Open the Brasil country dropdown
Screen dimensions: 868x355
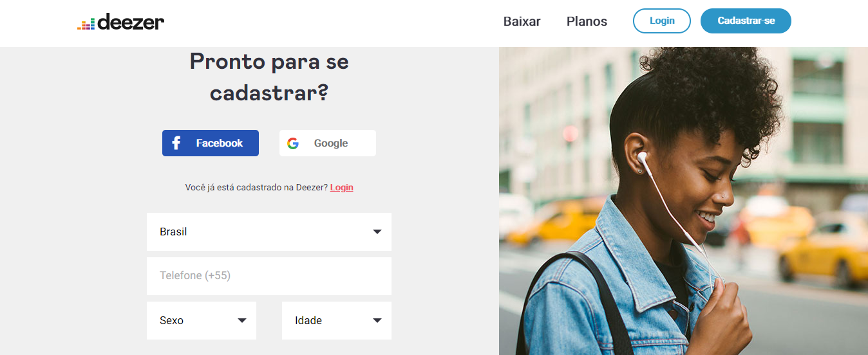[269, 232]
